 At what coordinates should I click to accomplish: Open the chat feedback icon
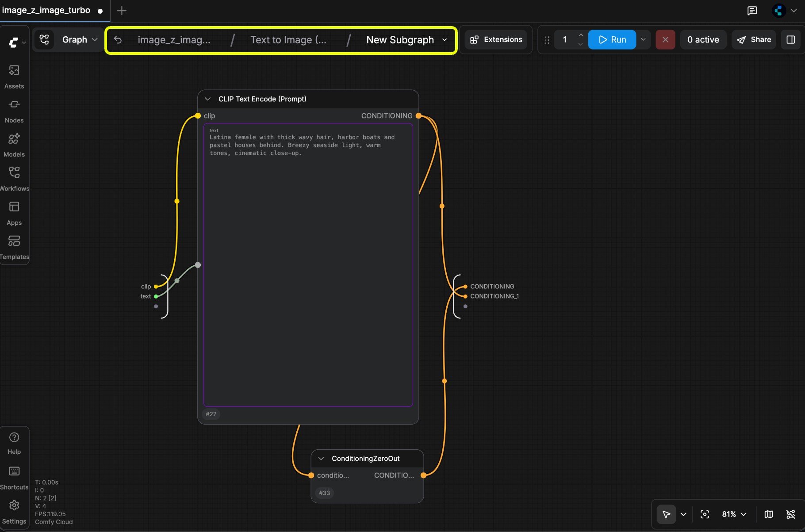click(x=752, y=11)
